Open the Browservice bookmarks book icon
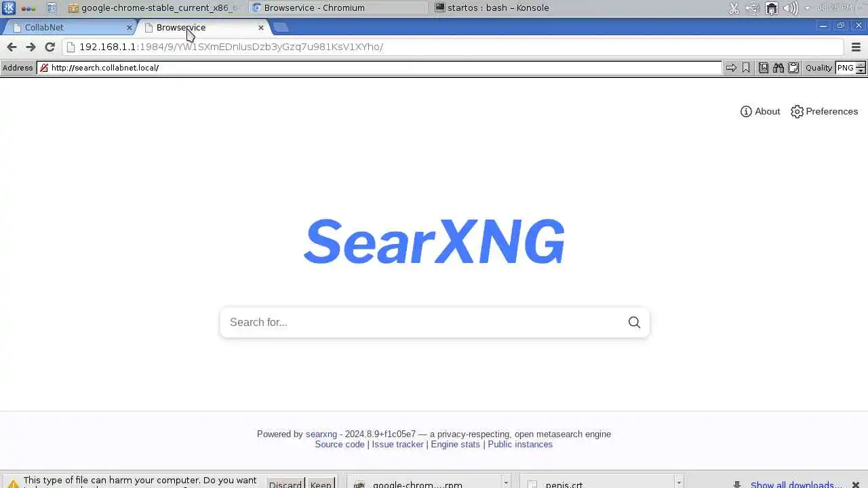This screenshot has height=488, width=868. [x=764, y=68]
